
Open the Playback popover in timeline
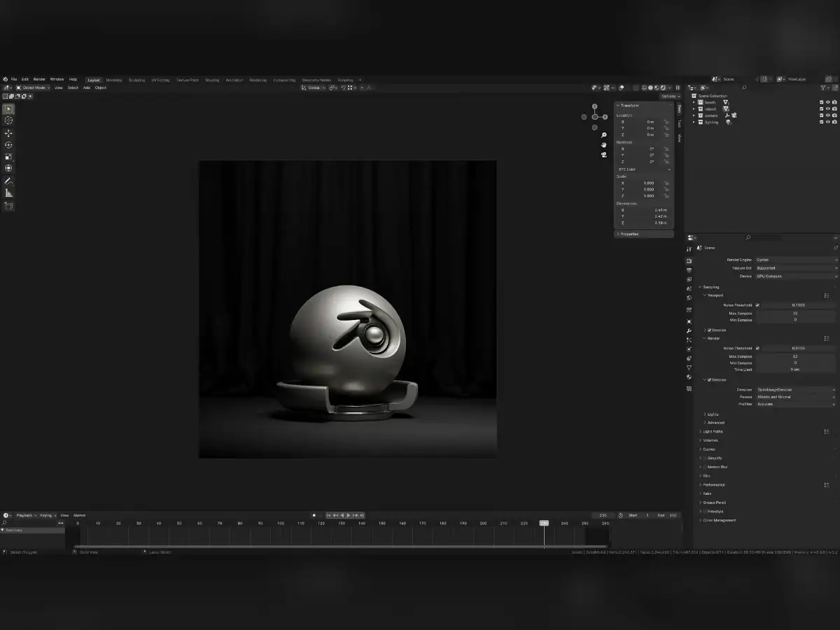tap(26, 515)
